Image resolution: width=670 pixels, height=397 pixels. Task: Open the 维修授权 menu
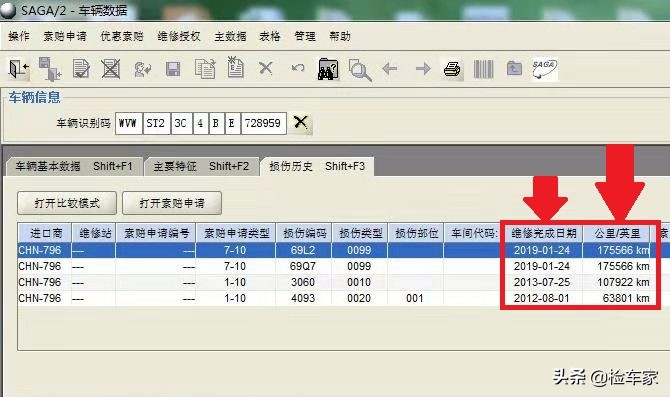(179, 36)
